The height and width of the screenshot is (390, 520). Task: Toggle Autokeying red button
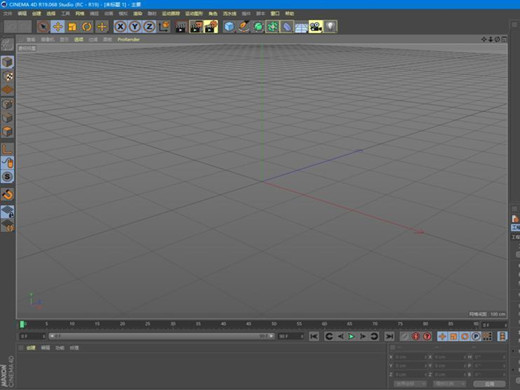pyautogui.click(x=416, y=336)
